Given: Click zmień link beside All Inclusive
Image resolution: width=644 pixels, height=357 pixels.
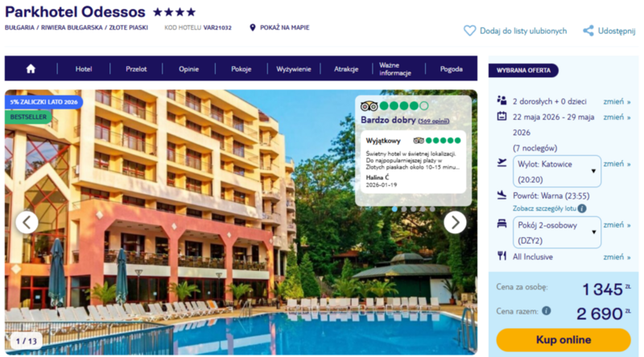Looking at the screenshot, I should tap(617, 257).
